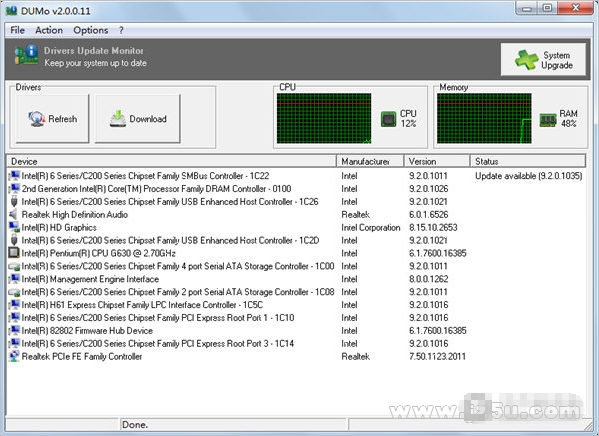Click the Drivers Update Monitor banner icon

[26, 55]
